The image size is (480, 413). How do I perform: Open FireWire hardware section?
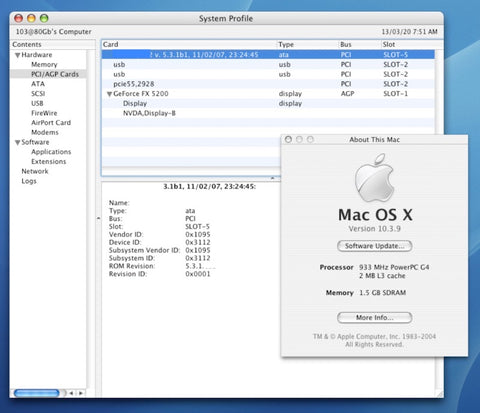point(44,113)
